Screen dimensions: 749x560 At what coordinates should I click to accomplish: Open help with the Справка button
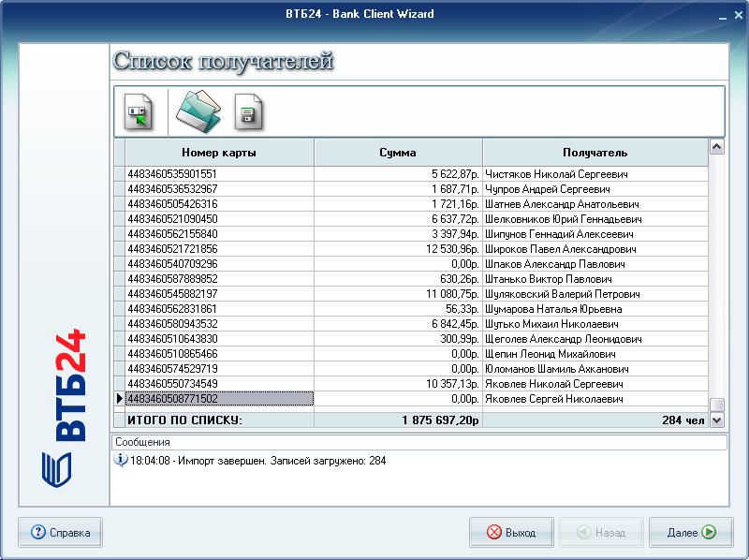61,533
